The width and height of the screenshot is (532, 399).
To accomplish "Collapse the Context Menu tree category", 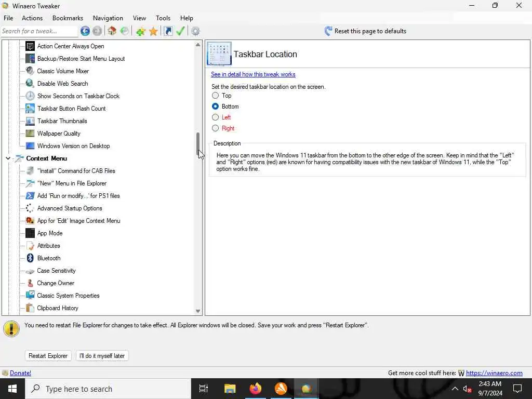I will click(8, 158).
